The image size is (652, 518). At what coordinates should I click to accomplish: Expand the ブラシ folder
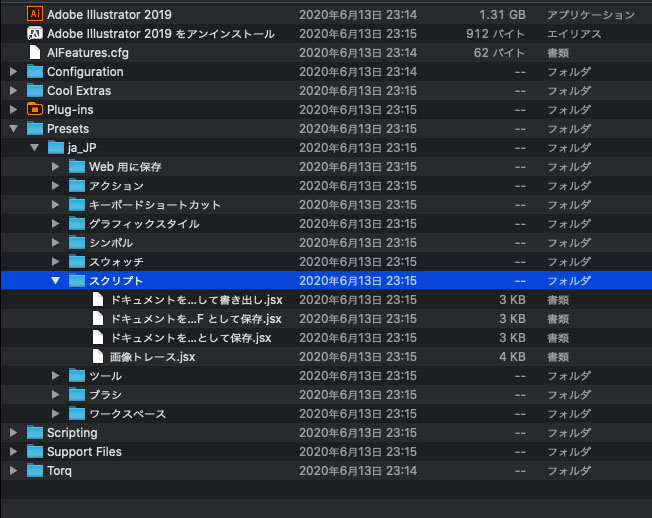point(55,395)
